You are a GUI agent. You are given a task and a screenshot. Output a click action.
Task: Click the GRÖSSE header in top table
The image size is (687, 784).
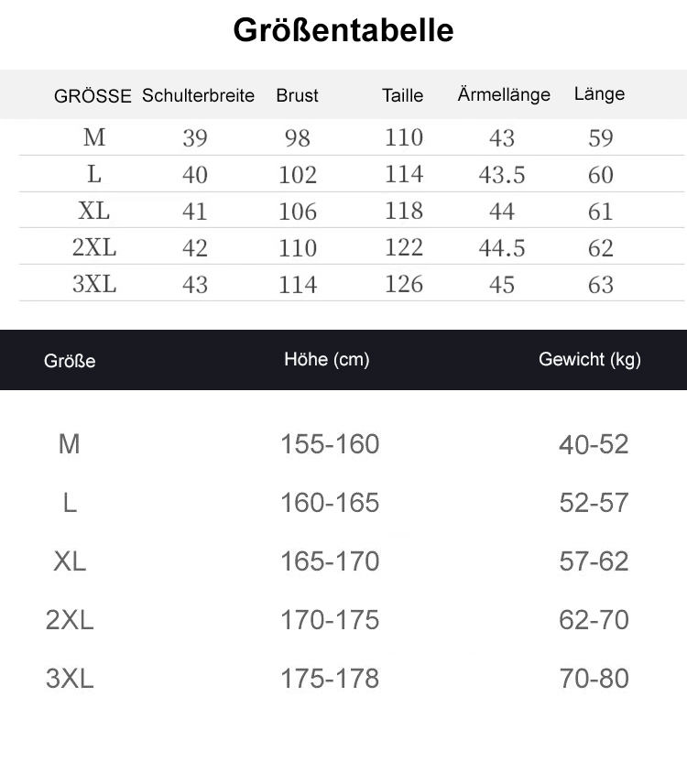tap(93, 95)
